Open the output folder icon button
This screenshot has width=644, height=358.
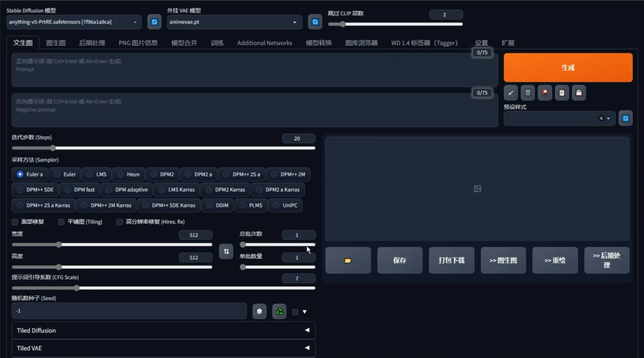click(348, 260)
